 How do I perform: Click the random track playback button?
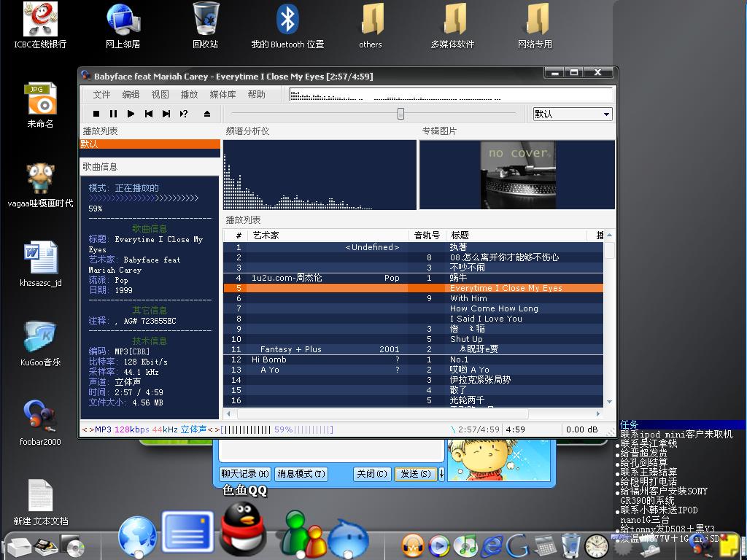point(184,114)
